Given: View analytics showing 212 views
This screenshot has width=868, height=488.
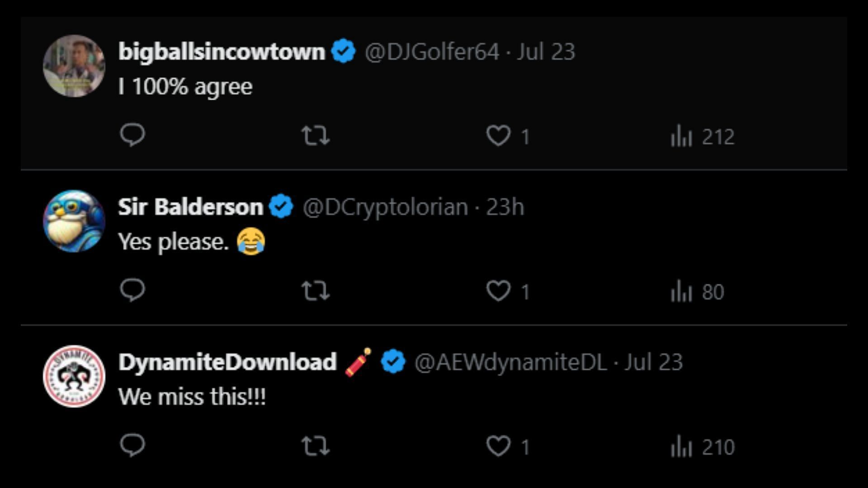Looking at the screenshot, I should (x=703, y=136).
